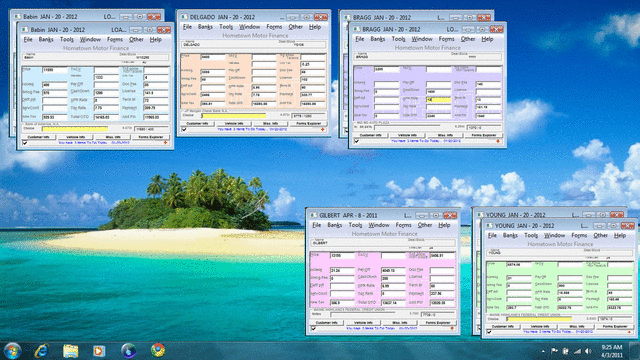The width and height of the screenshot is (640, 360).
Task: Launch Google Chrome from the taskbar
Action: (x=158, y=350)
